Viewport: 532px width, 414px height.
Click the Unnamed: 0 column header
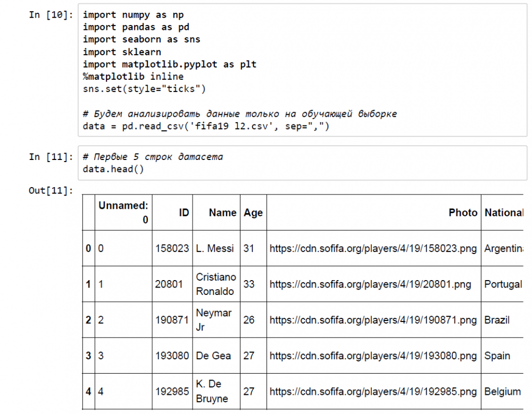pos(123,213)
